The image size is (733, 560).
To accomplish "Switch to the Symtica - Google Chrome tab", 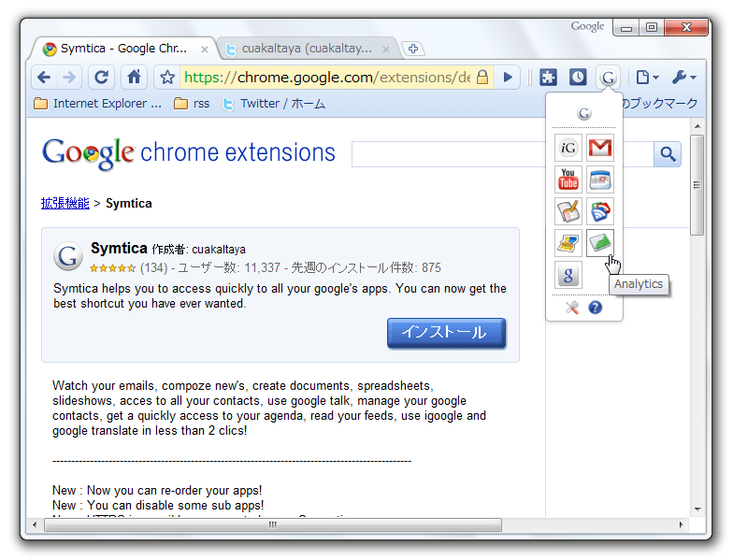I will [123, 49].
